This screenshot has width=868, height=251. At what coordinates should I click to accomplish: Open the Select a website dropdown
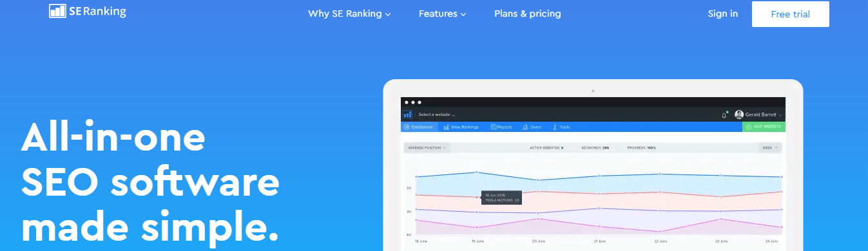[437, 115]
